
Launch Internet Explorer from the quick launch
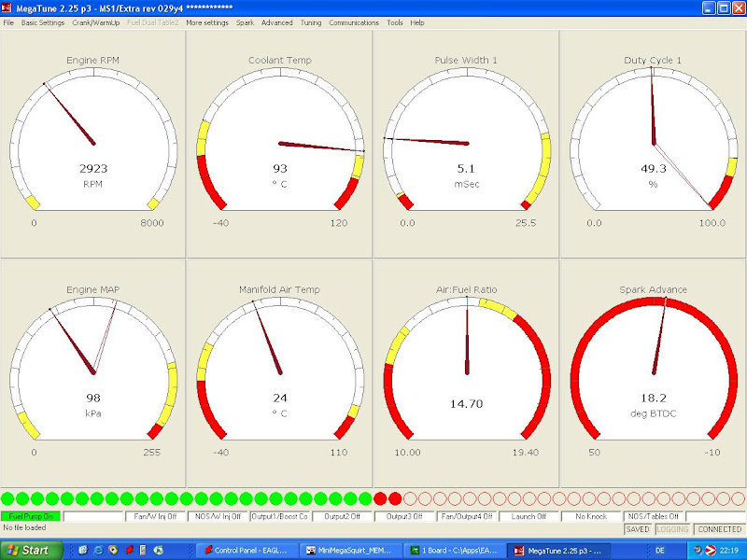[x=99, y=551]
